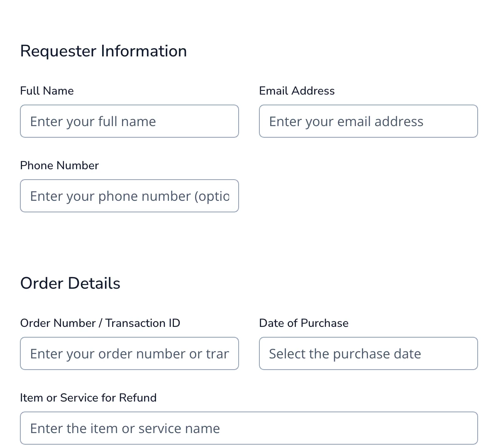Click the Requester Information heading
Screen dimensions: 498x448
point(103,51)
